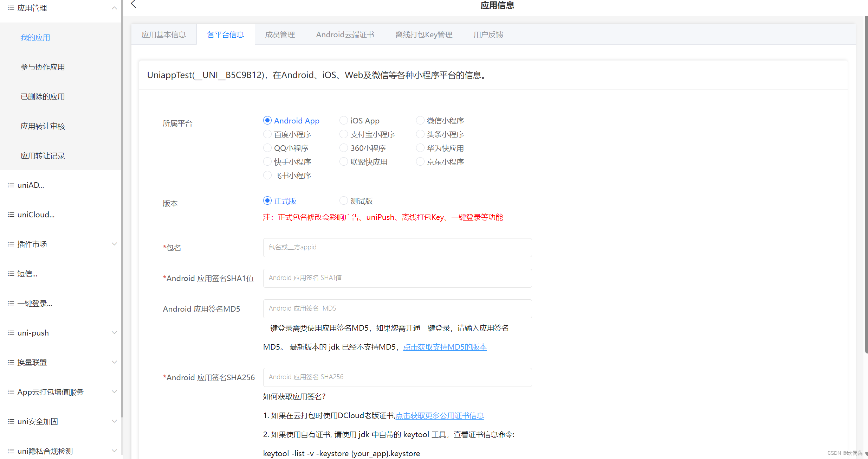Click the list icon beside uni安全加固
The image size is (868, 459).
coord(11,421)
